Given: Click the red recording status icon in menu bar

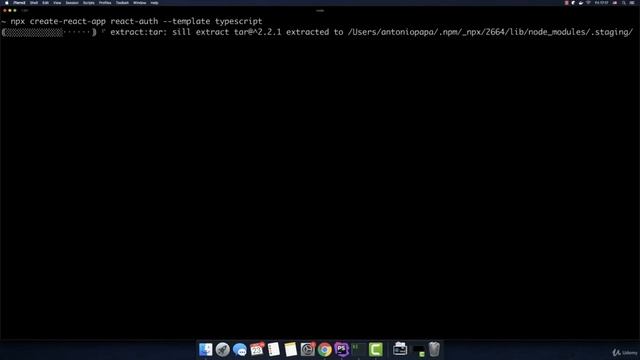Looking at the screenshot, I should click(x=567, y=3).
